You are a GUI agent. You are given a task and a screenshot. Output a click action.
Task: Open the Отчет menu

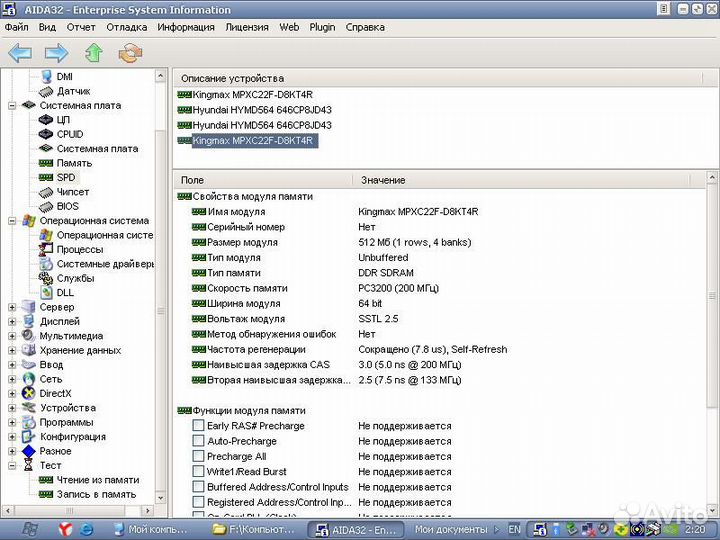(81, 27)
